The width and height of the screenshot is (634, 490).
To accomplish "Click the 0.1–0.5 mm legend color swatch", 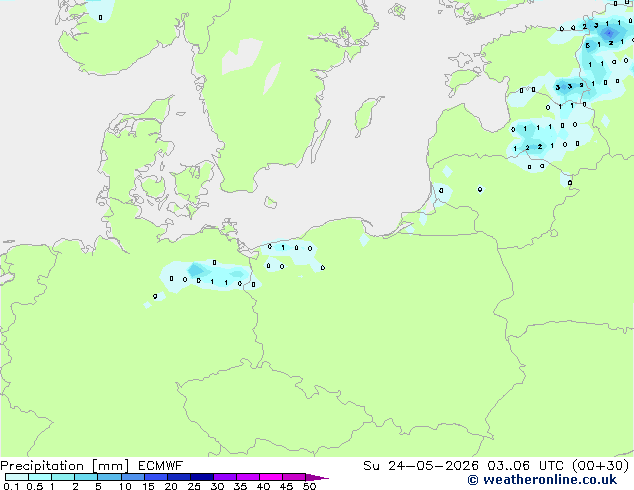I will click(x=17, y=477).
